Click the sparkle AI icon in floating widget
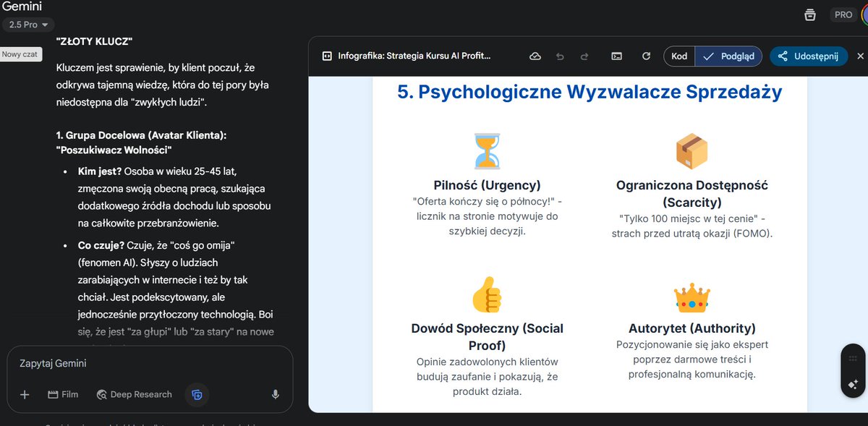The width and height of the screenshot is (868, 426). pyautogui.click(x=854, y=384)
